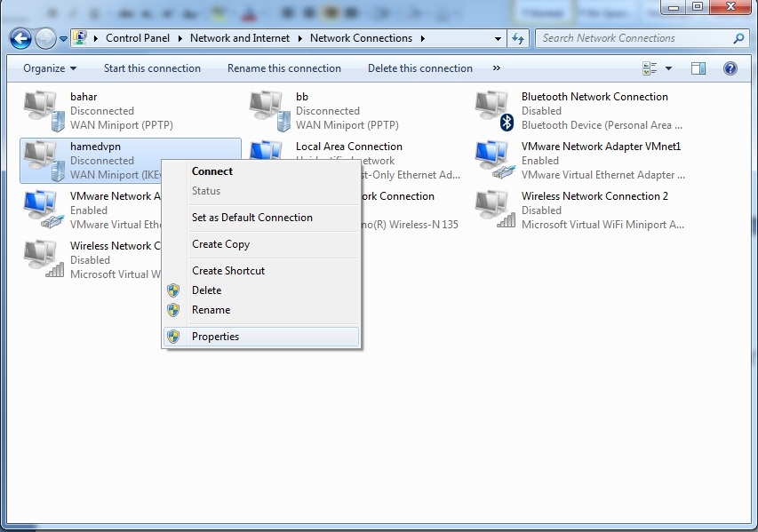758x532 pixels.
Task: Refresh the Network Connections view
Action: pos(518,39)
